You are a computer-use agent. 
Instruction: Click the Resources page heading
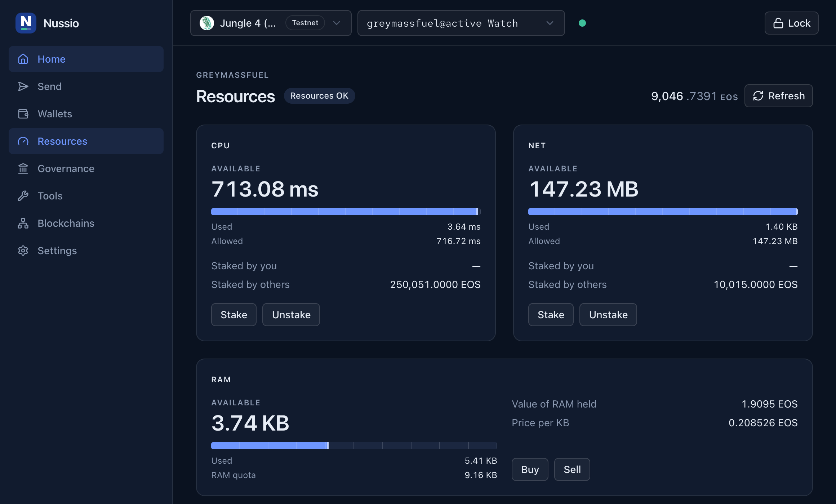click(x=235, y=96)
